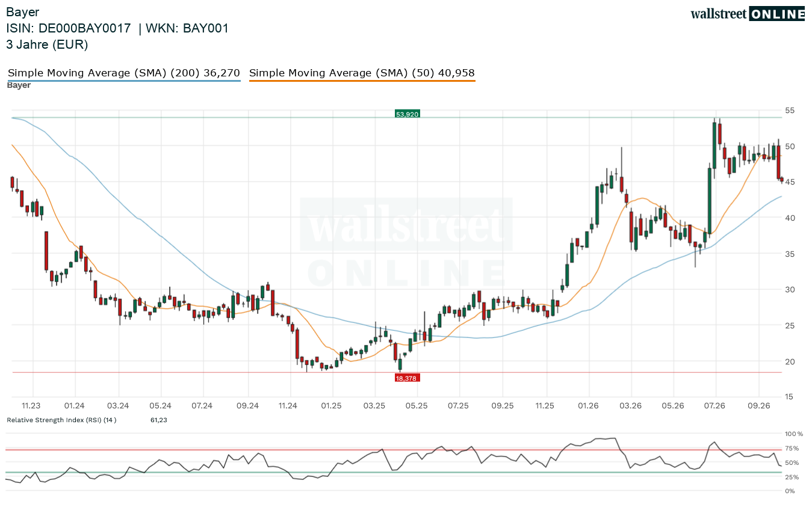Click the 03.26 date axis label
812x507 pixels.
point(630,406)
